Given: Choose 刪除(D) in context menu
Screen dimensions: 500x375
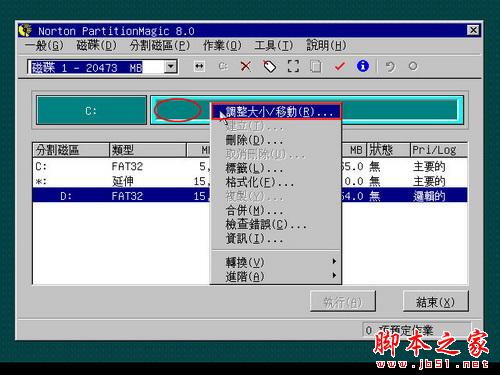Looking at the screenshot, I should [x=276, y=140].
